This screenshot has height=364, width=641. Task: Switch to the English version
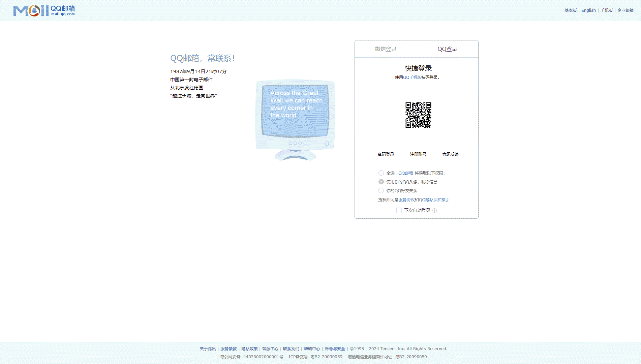coord(588,10)
